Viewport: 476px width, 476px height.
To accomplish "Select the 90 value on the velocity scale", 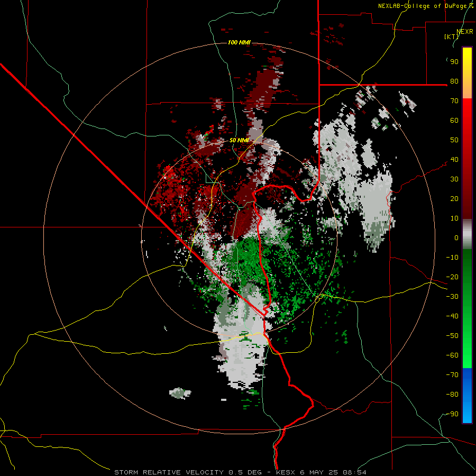I will [454, 62].
